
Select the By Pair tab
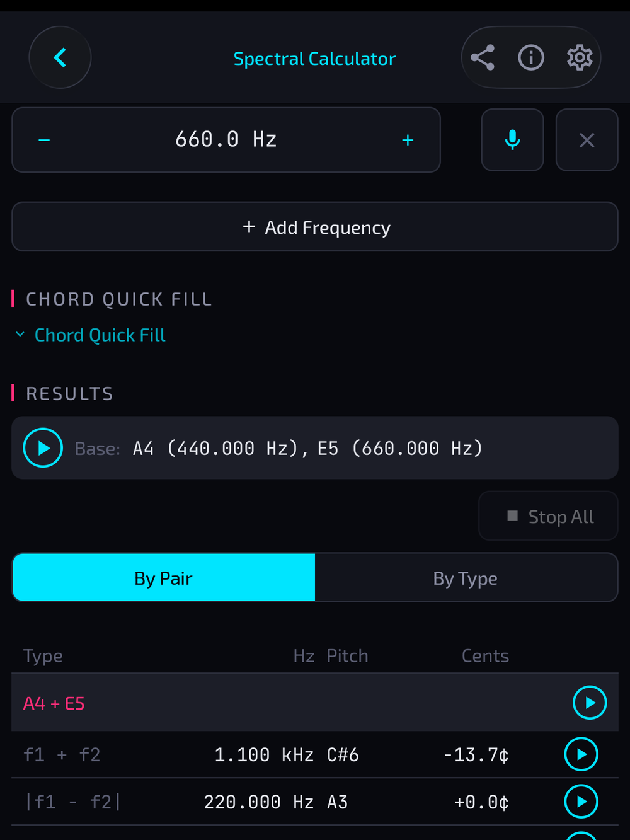(x=163, y=577)
